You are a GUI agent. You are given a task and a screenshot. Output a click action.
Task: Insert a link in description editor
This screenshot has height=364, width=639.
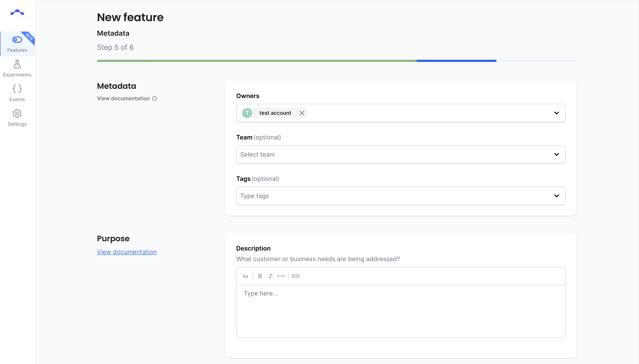coord(295,276)
